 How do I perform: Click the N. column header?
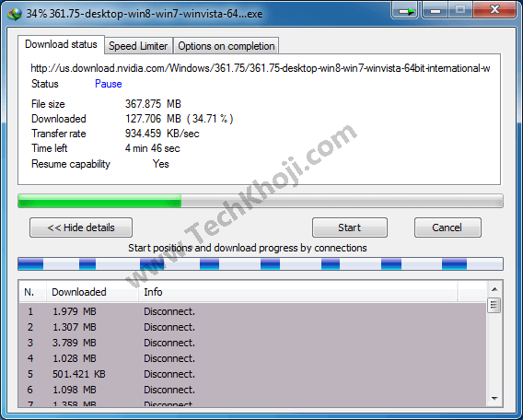tap(32, 292)
